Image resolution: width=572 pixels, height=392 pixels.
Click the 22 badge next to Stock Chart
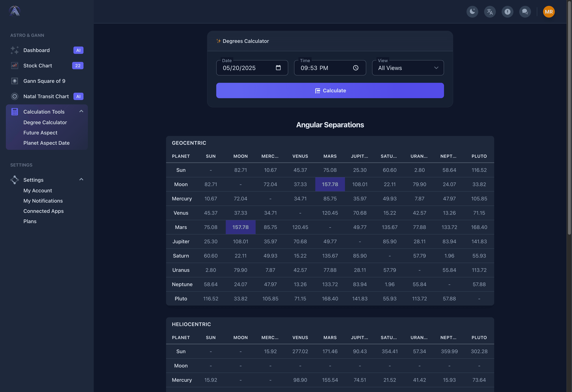click(78, 66)
